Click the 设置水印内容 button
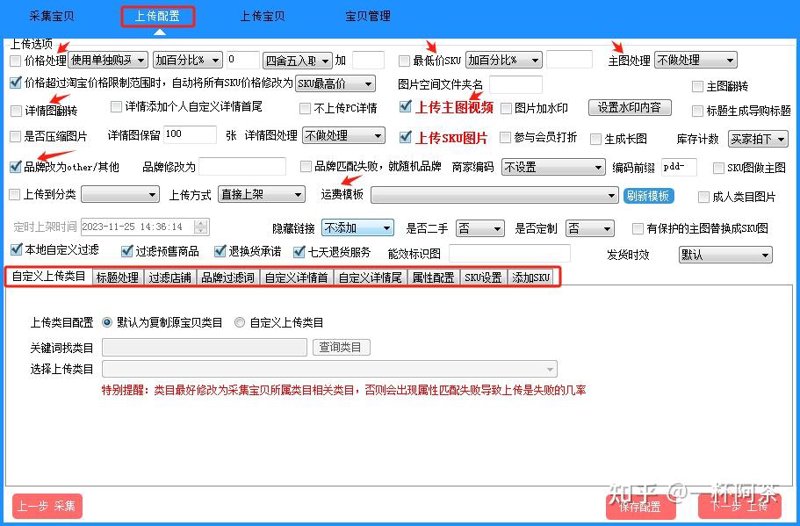Screen dimensions: 800x526 pyautogui.click(x=630, y=108)
